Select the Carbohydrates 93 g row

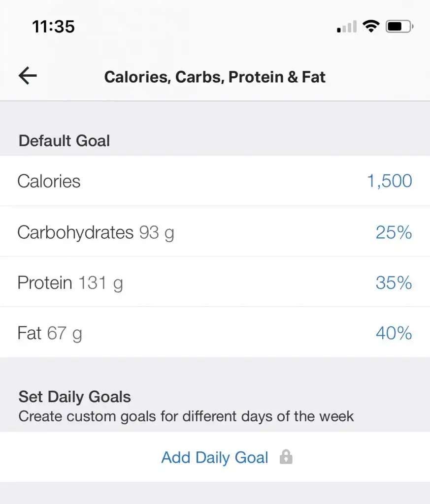pyautogui.click(x=75, y=232)
